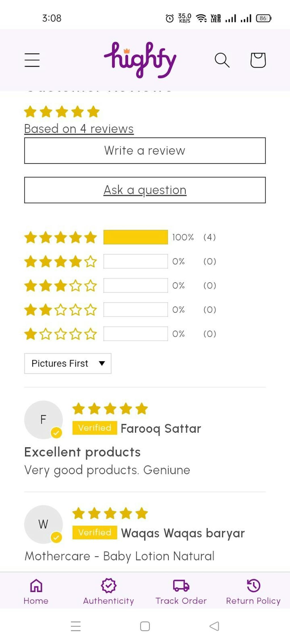Screen dimensions: 290x644
Task: Open the Based on 4 reviews link
Action: 79,129
